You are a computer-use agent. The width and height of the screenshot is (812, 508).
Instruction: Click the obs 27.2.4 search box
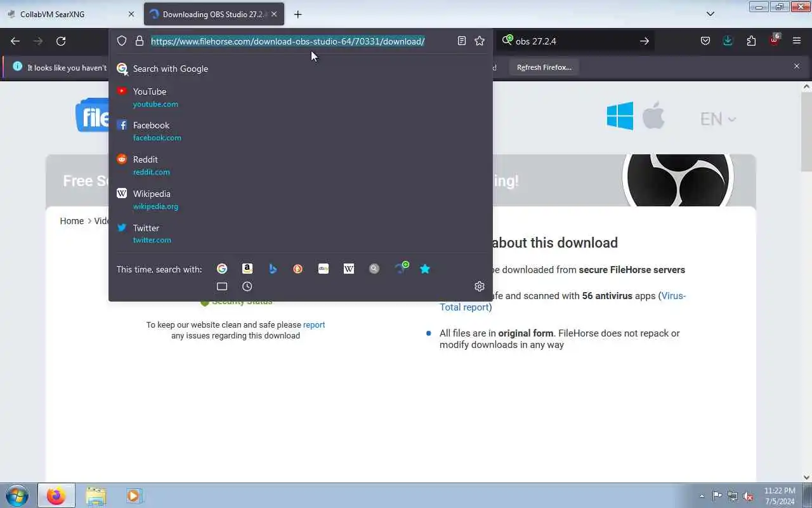click(x=574, y=41)
